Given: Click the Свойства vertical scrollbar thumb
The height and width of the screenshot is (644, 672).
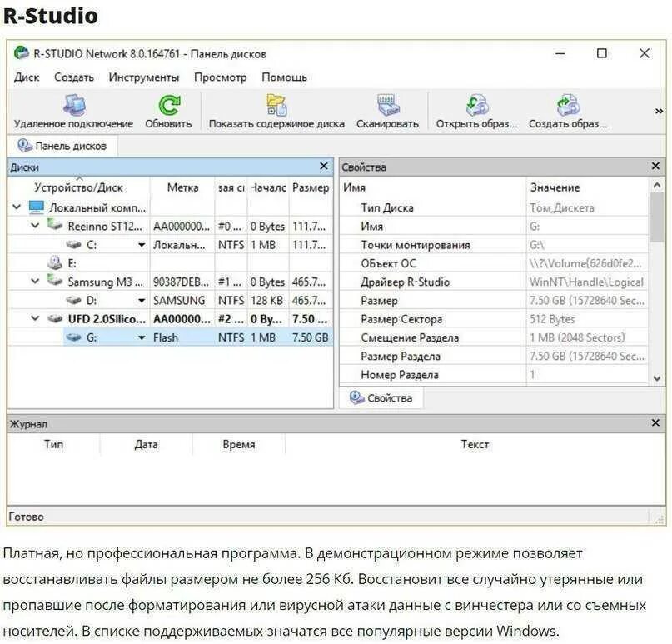Looking at the screenshot, I should click(657, 217).
